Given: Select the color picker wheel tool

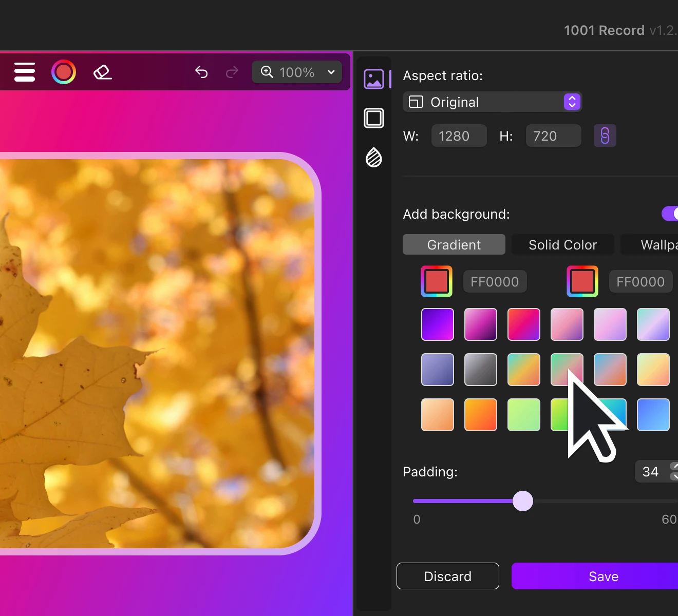Looking at the screenshot, I should point(63,72).
